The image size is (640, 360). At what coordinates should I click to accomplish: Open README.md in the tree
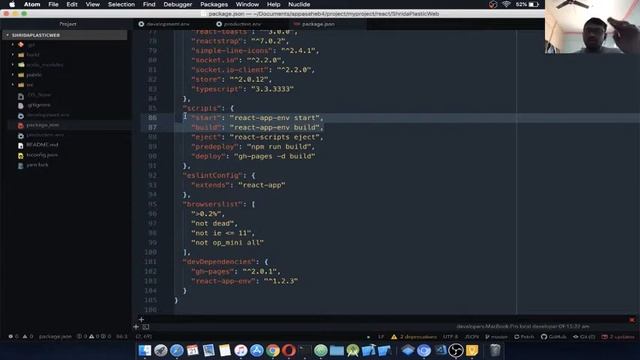pyautogui.click(x=42, y=145)
